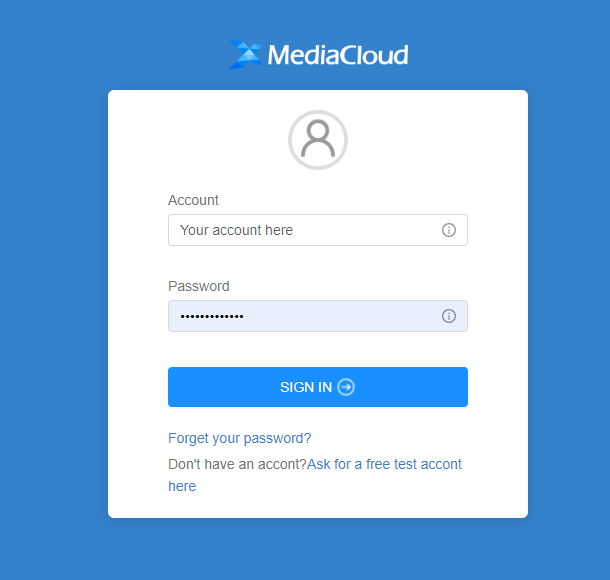The height and width of the screenshot is (580, 610).
Task: Click the "Your account here" placeholder text
Action: tap(237, 230)
